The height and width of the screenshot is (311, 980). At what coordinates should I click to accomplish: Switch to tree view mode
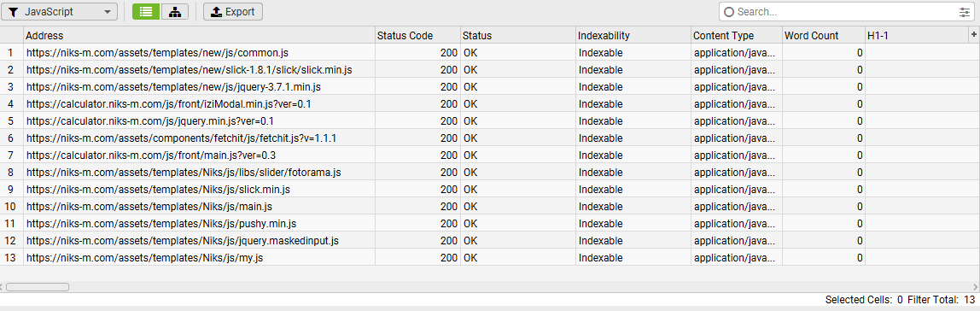click(x=175, y=11)
